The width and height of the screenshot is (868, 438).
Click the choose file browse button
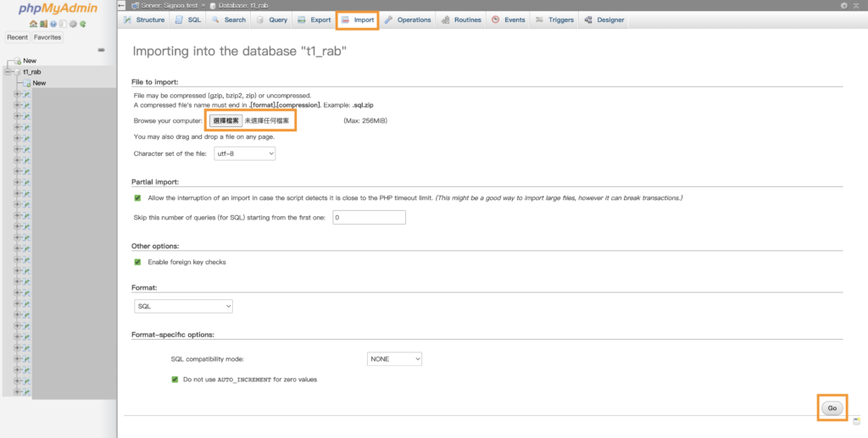coord(226,121)
